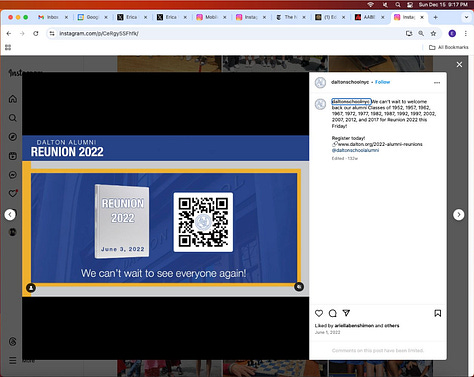Open Wi-Fi menu bar icon

[370, 5]
